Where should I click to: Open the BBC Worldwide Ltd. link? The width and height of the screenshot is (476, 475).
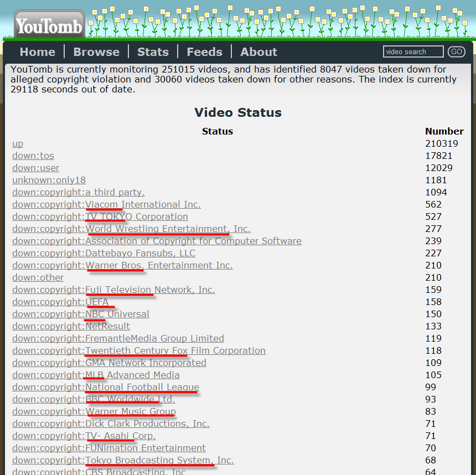(94, 399)
